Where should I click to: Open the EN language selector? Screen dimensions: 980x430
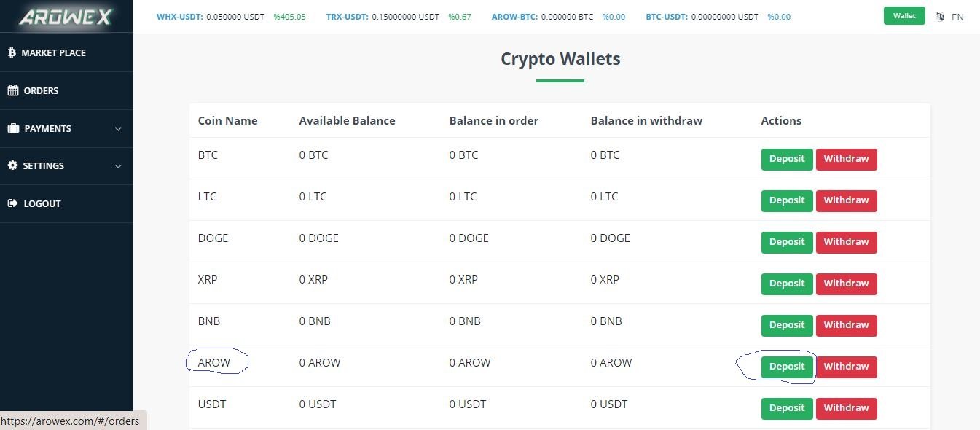957,17
